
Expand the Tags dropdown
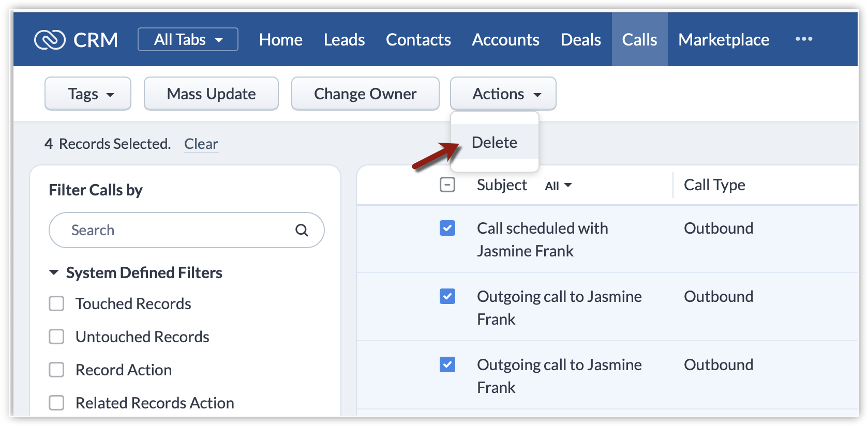click(x=88, y=94)
